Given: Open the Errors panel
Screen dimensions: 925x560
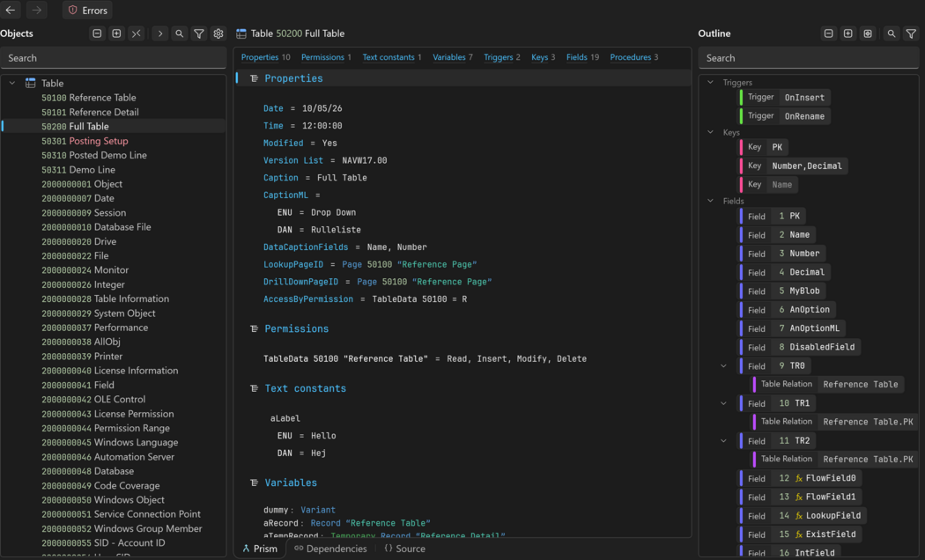Looking at the screenshot, I should (x=87, y=10).
